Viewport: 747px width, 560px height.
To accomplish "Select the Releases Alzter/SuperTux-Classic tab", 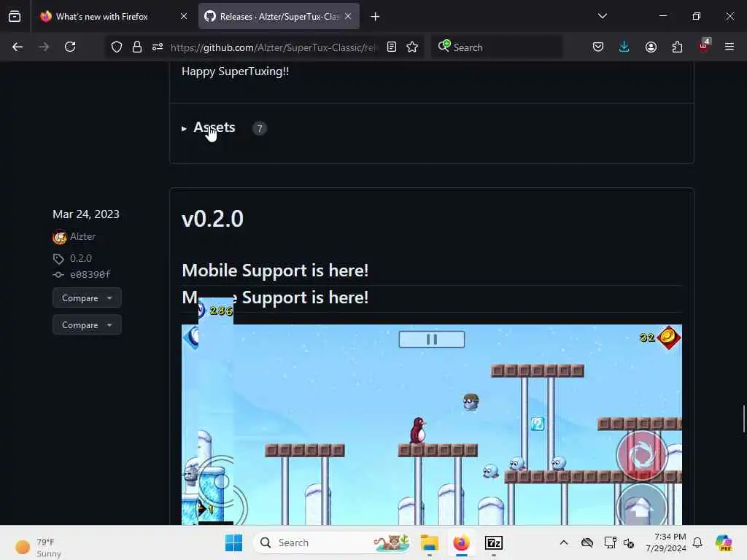I will pyautogui.click(x=279, y=17).
